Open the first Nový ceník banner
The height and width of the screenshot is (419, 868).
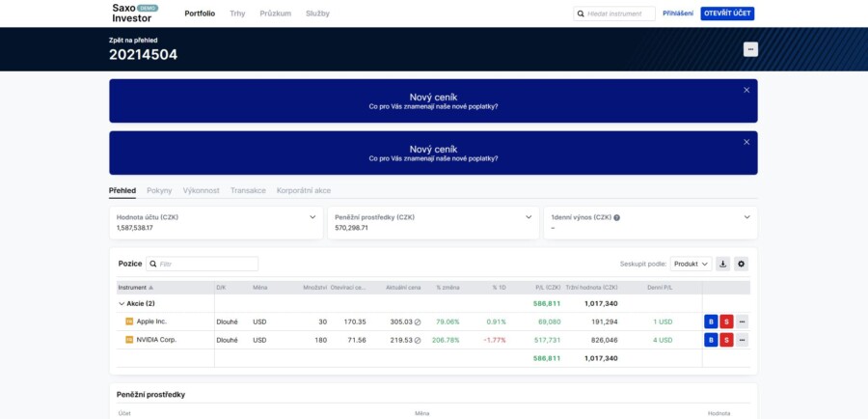pos(433,100)
